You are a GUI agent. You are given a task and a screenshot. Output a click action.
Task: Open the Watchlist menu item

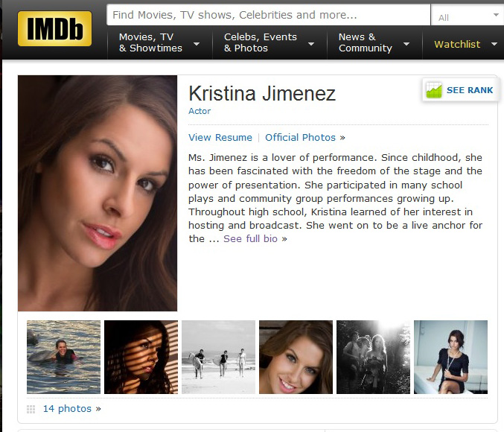pos(457,44)
